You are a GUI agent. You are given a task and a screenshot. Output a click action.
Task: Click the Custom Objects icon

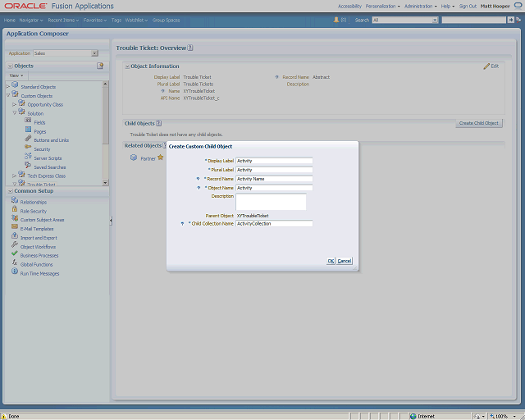[15, 94]
